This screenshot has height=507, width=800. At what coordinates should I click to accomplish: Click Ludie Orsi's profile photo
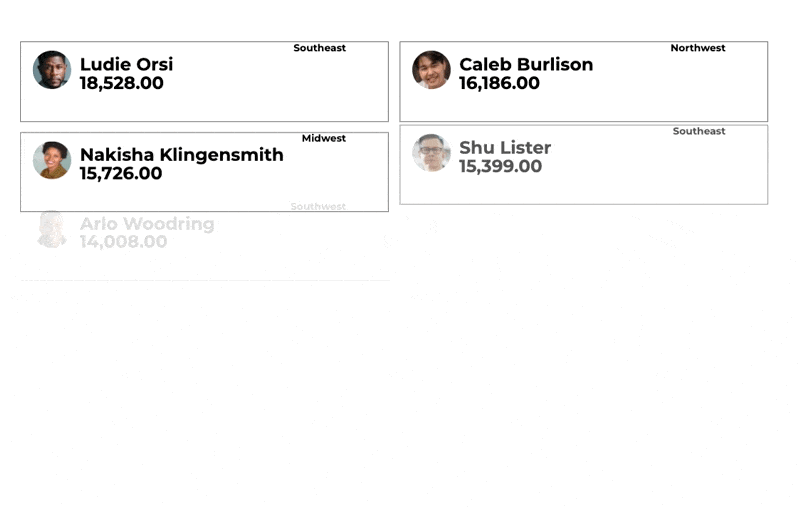click(52, 70)
